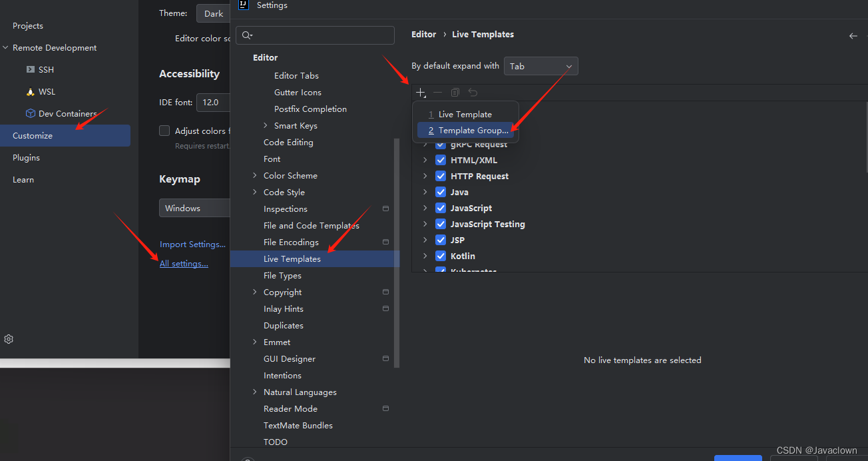Open settings via the gear icon bottom left
The image size is (868, 461).
coord(9,338)
